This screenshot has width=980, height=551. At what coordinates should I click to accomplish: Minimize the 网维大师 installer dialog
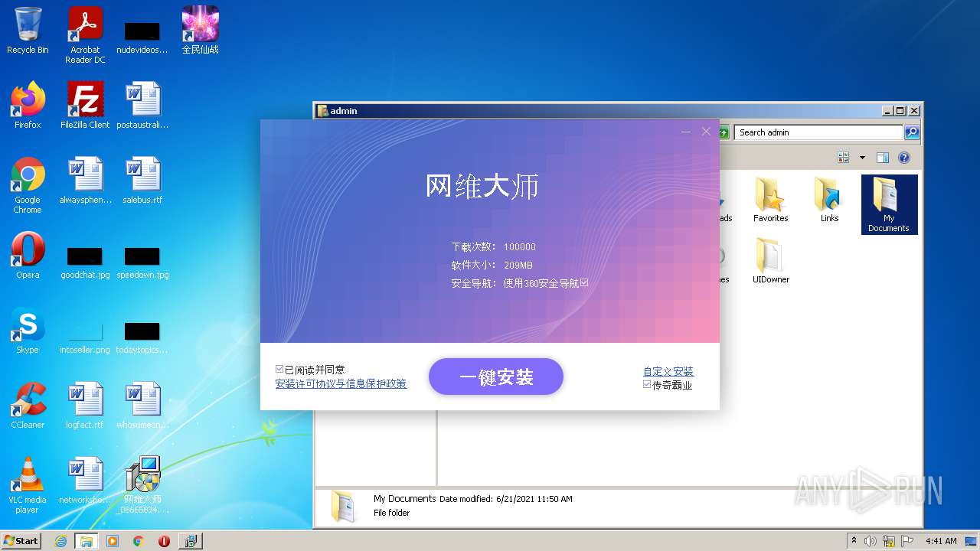(686, 132)
